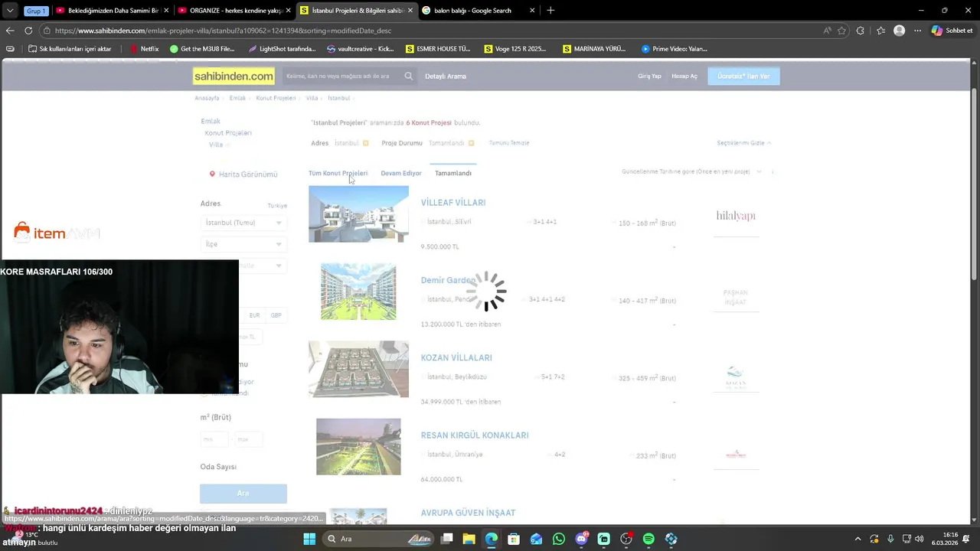
Task: Click the search magnifier icon in site header
Action: 408,76
